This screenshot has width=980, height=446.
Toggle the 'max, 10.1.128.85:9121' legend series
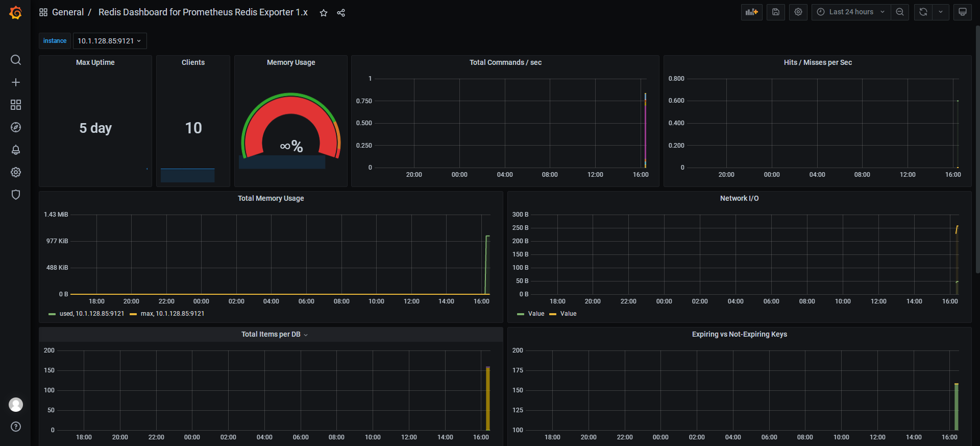[x=173, y=314]
